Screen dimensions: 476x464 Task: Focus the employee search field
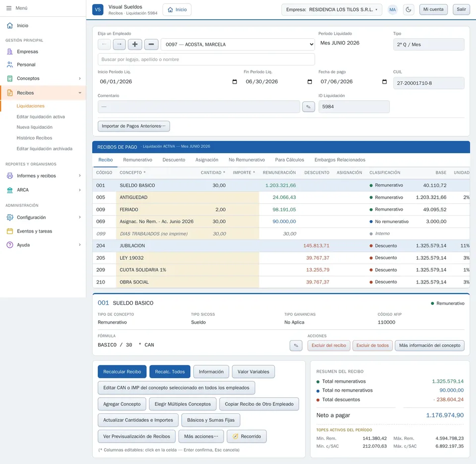pyautogui.click(x=206, y=59)
